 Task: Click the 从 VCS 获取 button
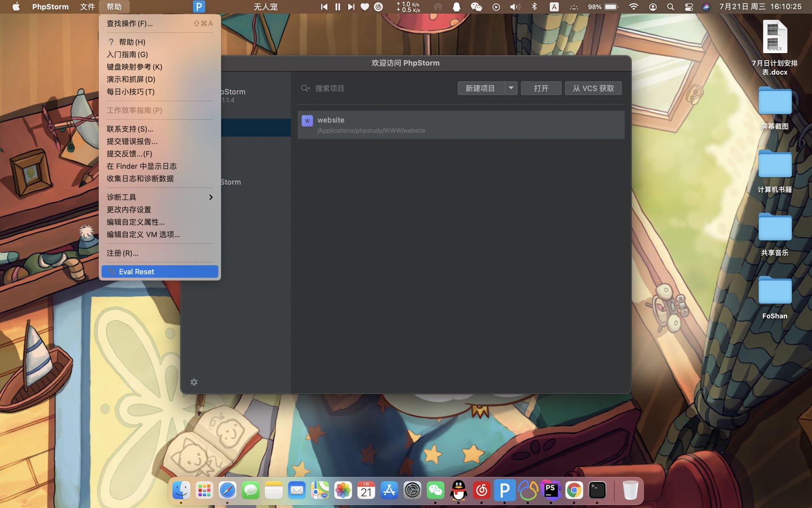(593, 88)
